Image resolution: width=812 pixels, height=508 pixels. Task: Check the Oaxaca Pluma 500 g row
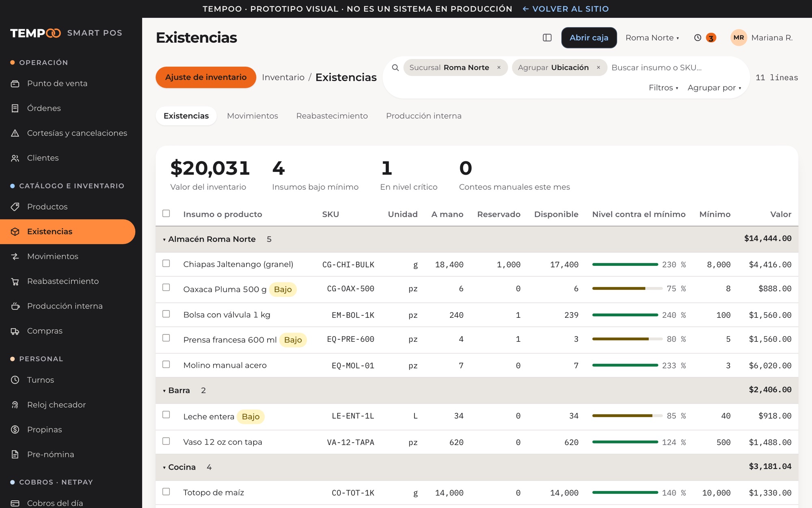166,287
